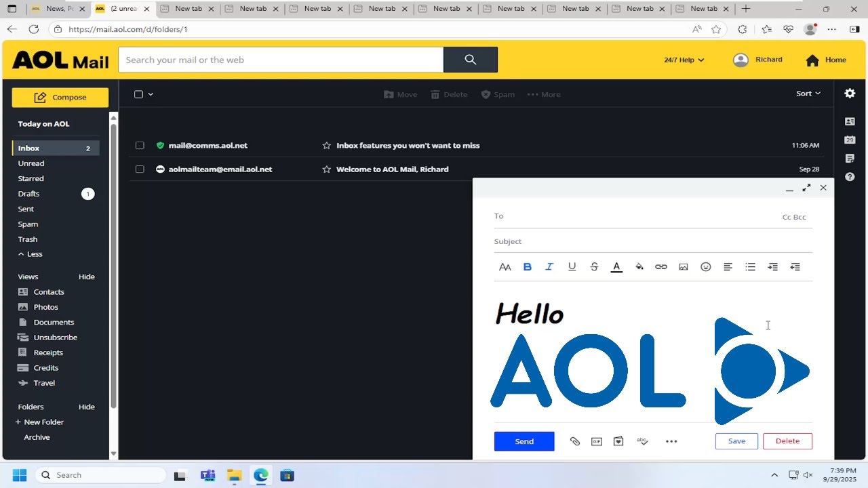868x488 pixels.
Task: Open settings gear icon
Action: 850,94
